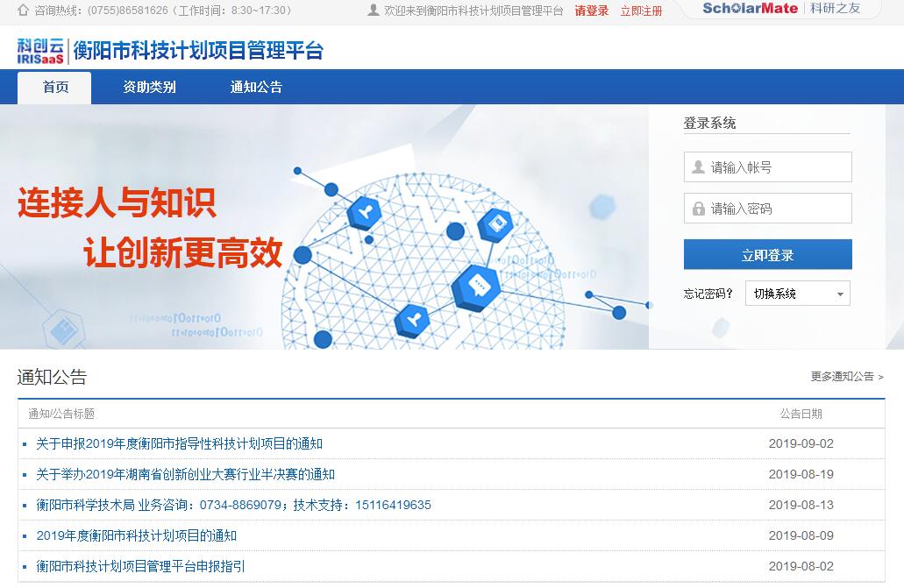Click the banner slogan 连接人与知识
904x588 pixels.
[117, 202]
